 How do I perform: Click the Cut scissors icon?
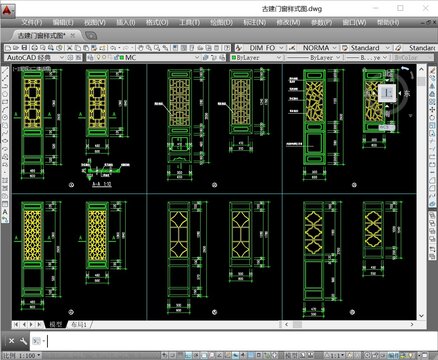point(69,48)
